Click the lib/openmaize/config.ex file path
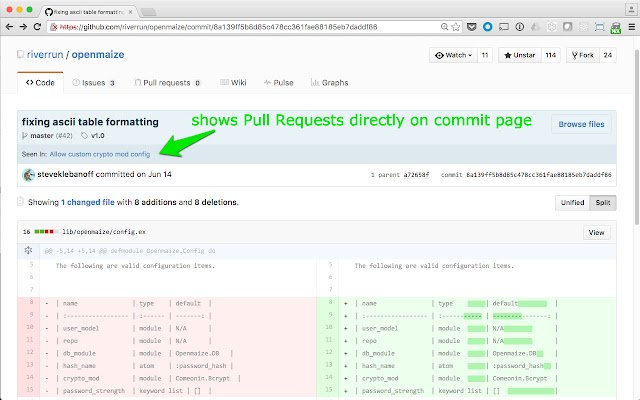Image resolution: width=640 pixels, height=400 pixels. pyautogui.click(x=104, y=232)
